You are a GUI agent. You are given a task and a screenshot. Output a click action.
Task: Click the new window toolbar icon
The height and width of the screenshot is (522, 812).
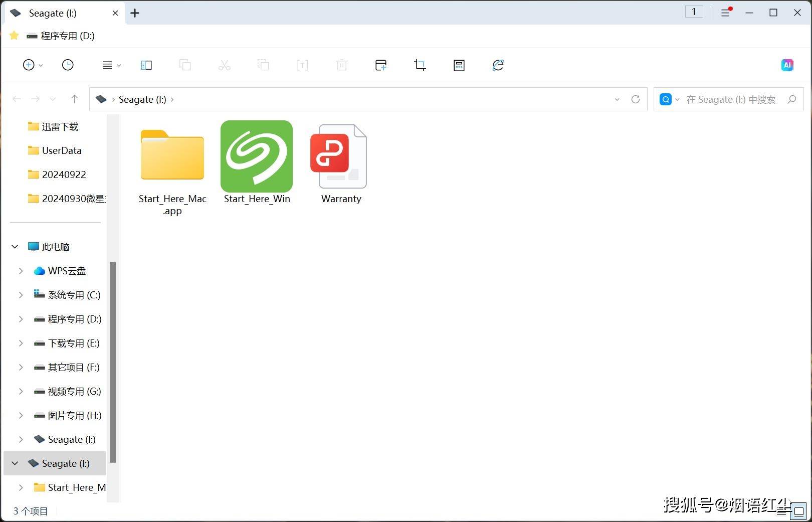pyautogui.click(x=381, y=65)
